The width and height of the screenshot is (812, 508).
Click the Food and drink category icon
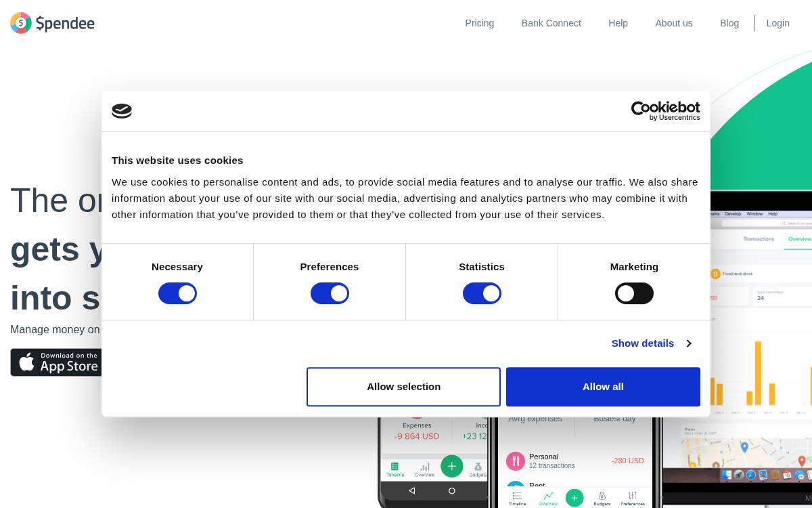point(715,274)
